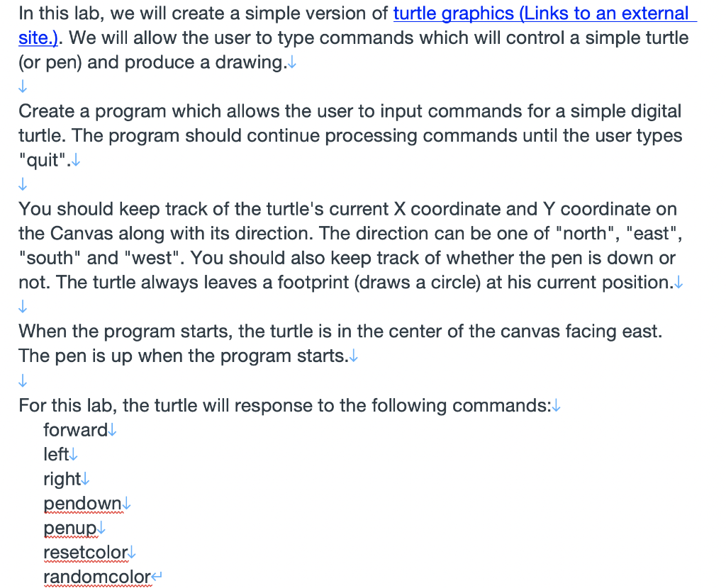Place cursor on the 'left' command line

pyautogui.click(x=56, y=454)
